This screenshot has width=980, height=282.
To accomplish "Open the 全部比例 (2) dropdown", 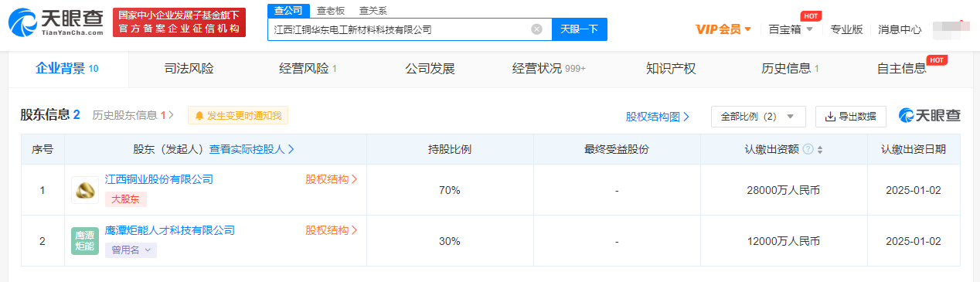I will point(758,117).
